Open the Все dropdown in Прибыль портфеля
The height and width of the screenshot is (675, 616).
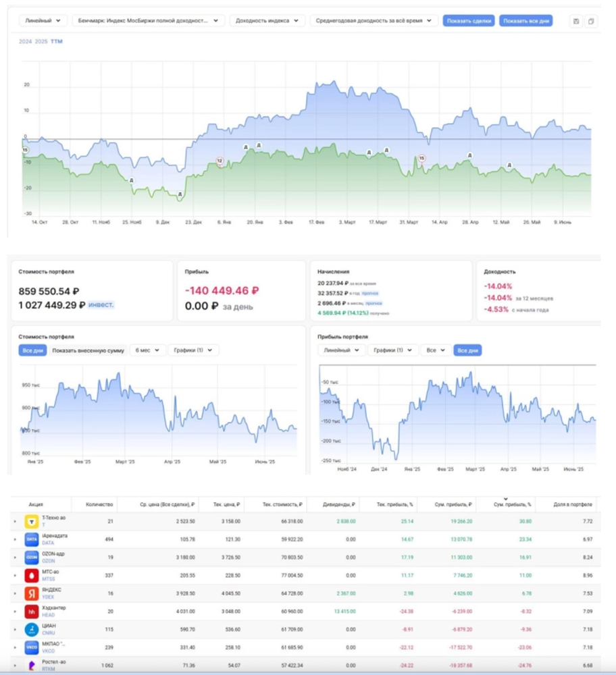click(436, 350)
